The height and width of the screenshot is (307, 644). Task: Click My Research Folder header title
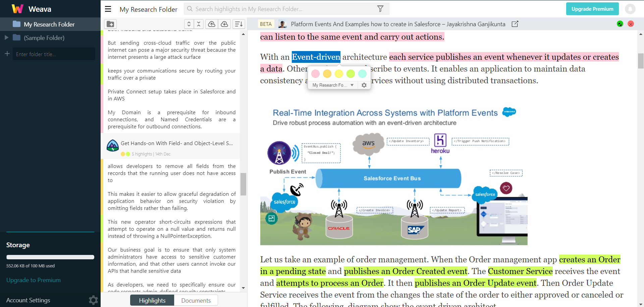148,9
